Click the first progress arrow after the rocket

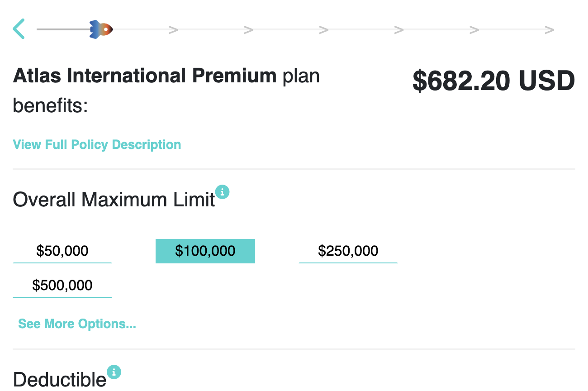173,30
